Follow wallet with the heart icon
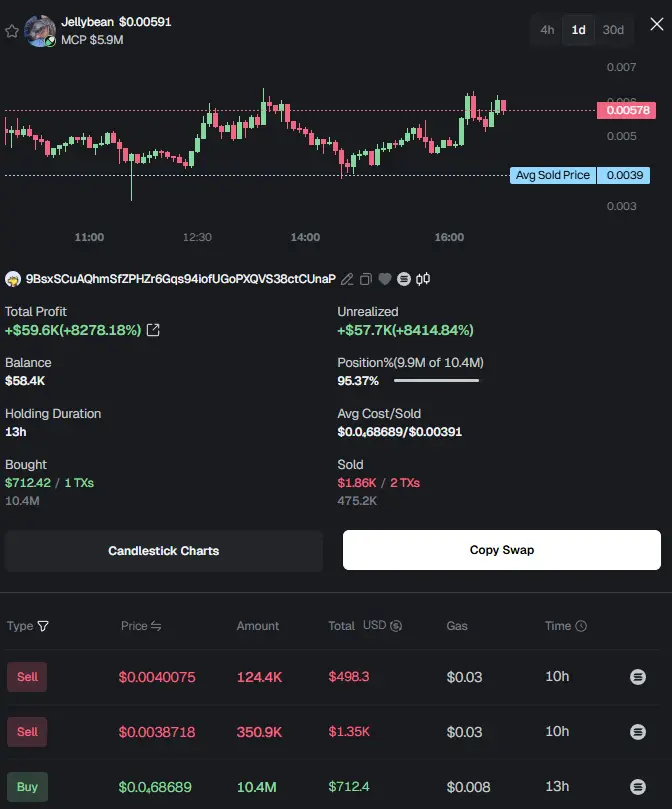 tap(385, 279)
